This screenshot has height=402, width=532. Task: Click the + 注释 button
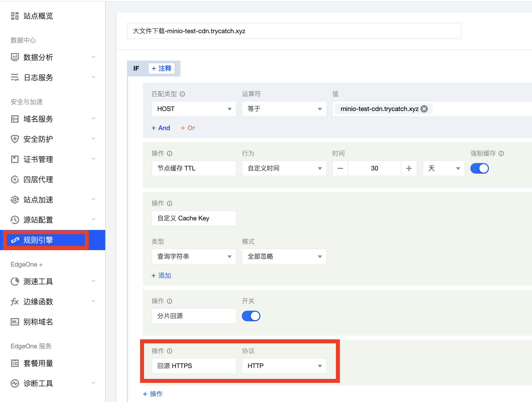(161, 68)
